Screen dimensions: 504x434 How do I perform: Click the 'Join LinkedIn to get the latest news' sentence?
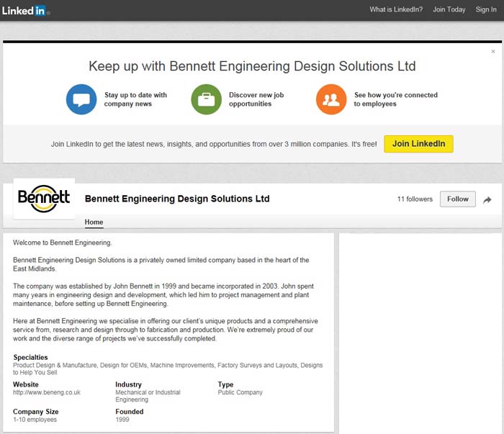tap(214, 144)
